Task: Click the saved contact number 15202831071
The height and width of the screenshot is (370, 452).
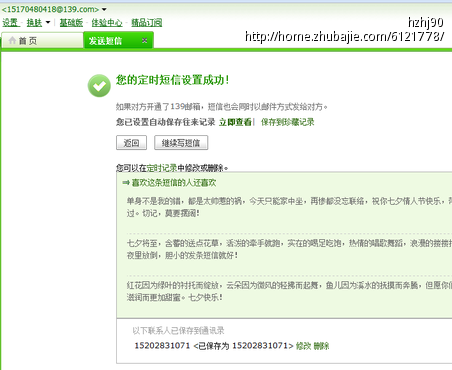Action: 162,346
